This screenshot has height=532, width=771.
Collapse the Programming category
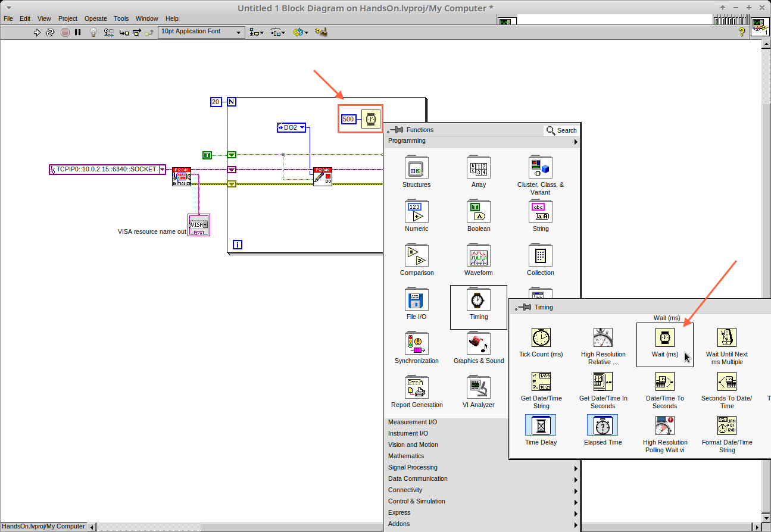(482, 142)
